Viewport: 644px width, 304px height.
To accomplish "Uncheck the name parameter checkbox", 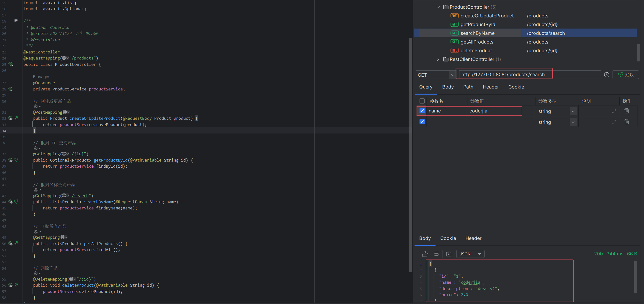I will pos(422,111).
